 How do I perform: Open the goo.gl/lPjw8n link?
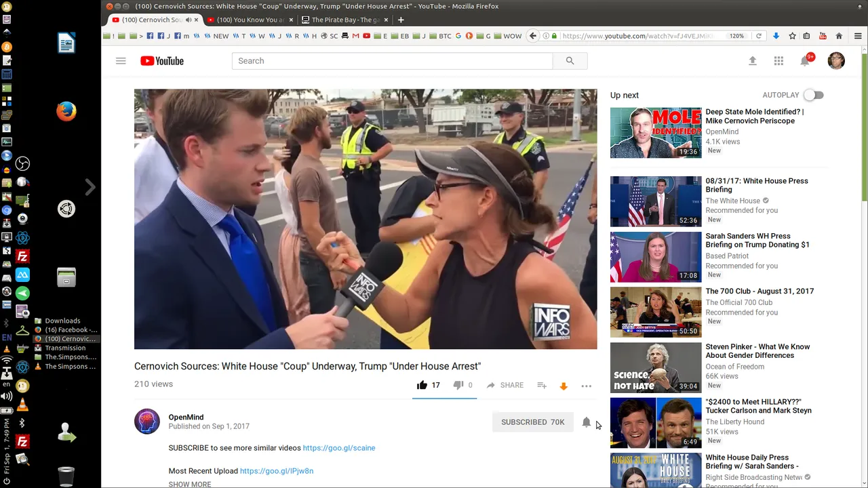pyautogui.click(x=277, y=471)
